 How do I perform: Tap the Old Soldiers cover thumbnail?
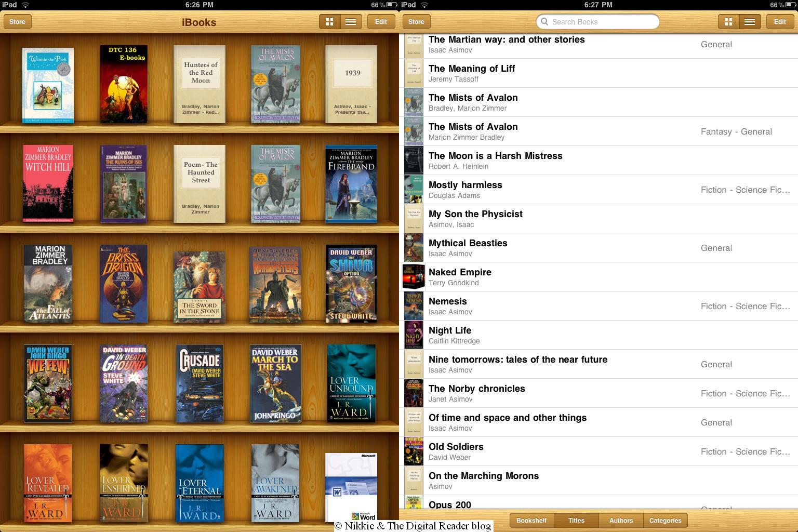[414, 451]
